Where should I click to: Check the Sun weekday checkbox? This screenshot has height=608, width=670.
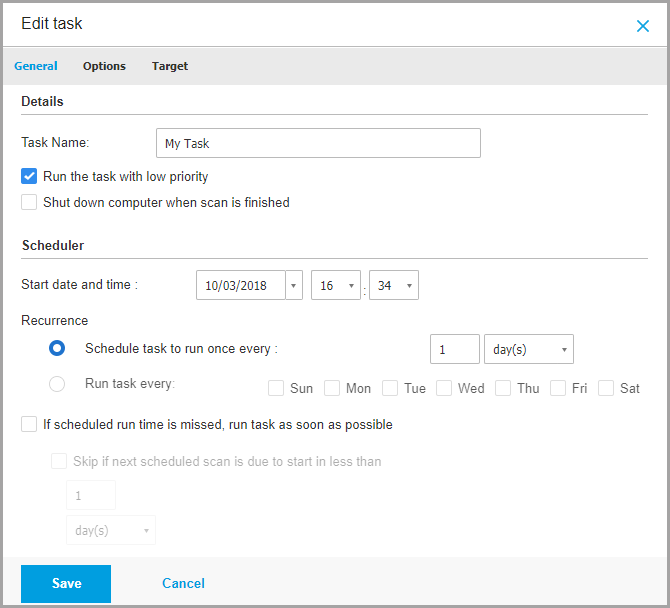pos(276,388)
